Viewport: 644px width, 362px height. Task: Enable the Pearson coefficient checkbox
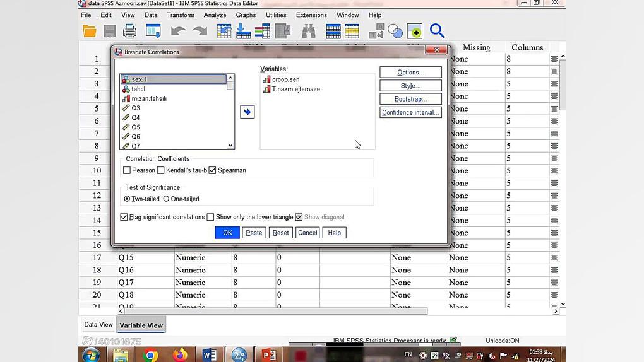127,170
